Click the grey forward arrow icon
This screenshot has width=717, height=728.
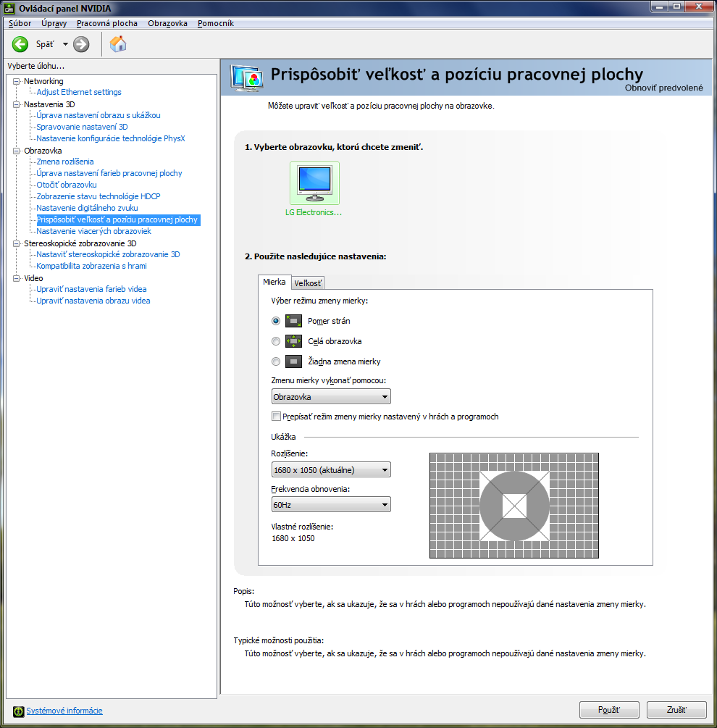[81, 45]
